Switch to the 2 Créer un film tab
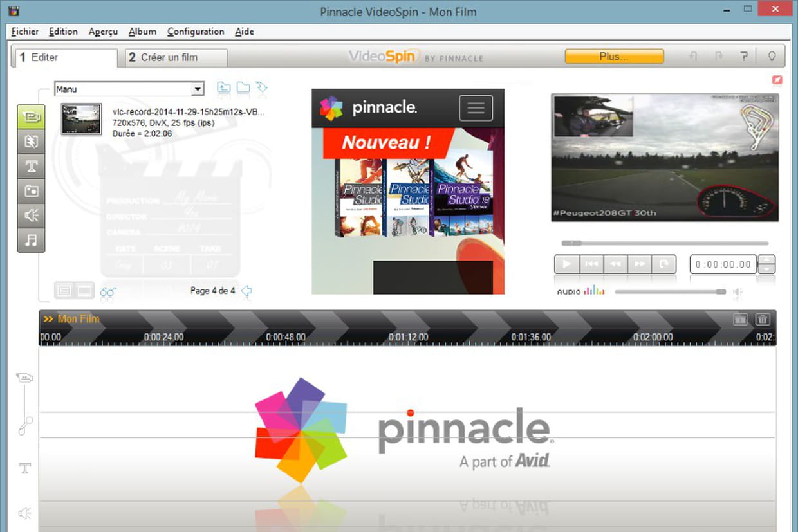The height and width of the screenshot is (532, 798). tap(175, 57)
